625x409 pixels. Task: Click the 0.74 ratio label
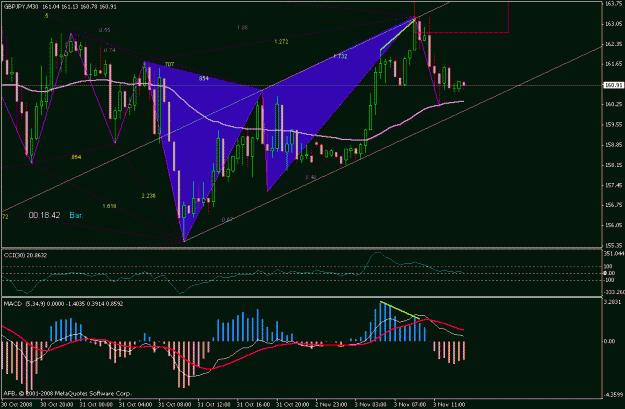tap(109, 50)
